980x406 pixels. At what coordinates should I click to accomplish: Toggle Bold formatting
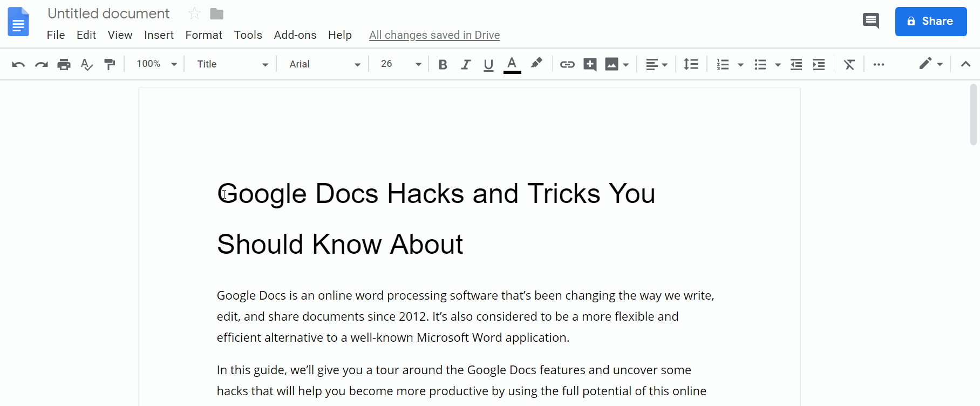pos(443,65)
